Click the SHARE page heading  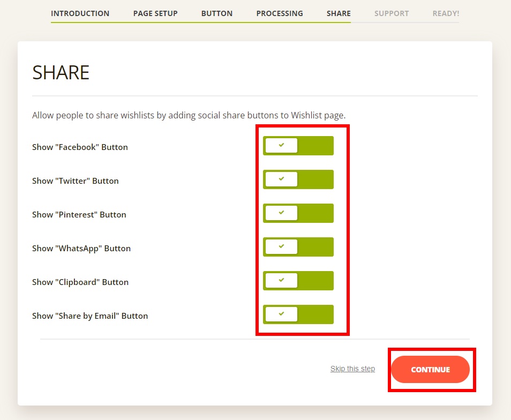(61, 72)
